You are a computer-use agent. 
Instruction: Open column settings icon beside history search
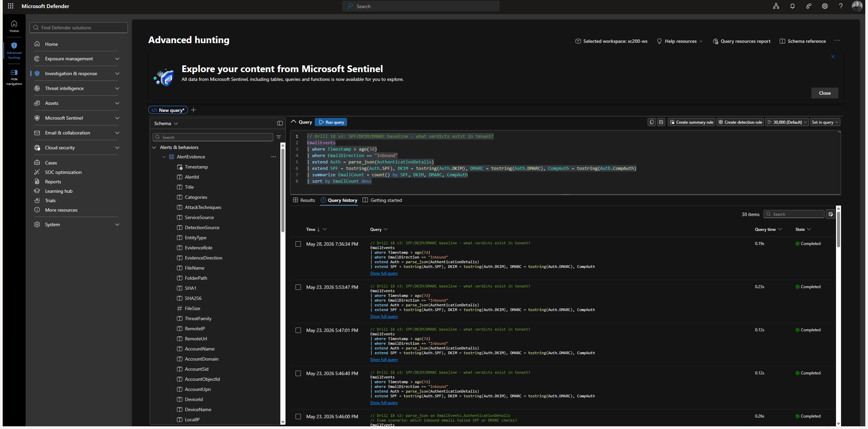point(831,214)
